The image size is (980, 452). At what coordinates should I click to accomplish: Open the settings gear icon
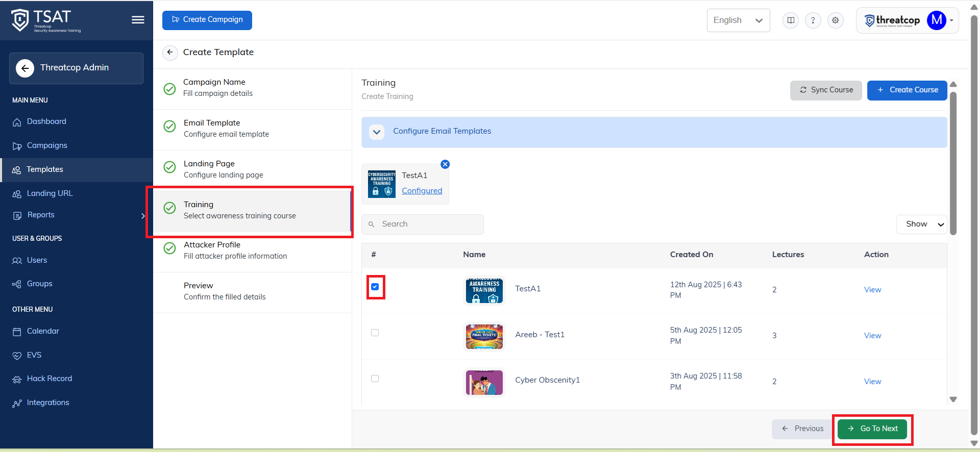[x=836, y=20]
